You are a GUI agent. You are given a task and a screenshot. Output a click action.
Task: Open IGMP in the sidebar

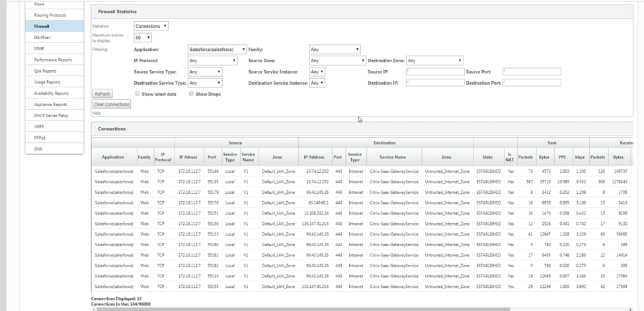tap(54, 48)
